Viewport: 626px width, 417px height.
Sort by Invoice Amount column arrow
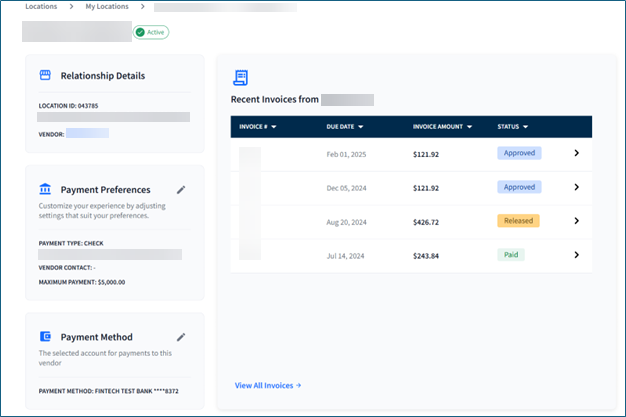470,127
